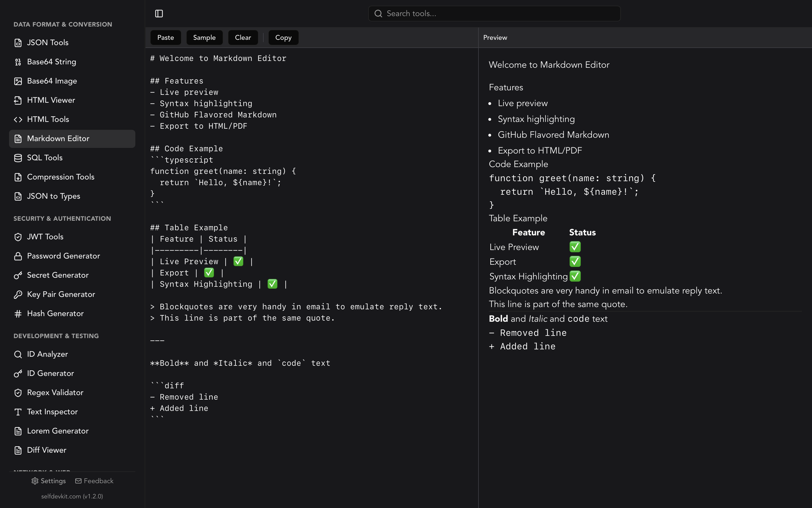Select Compression Tools entry
Screen dimensions: 812x508
point(72,177)
